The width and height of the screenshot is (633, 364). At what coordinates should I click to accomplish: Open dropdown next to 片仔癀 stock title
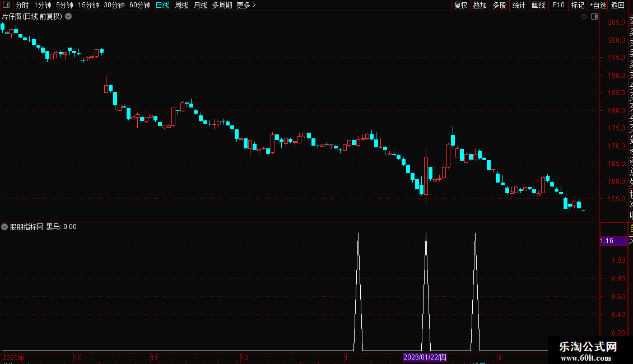tap(69, 17)
